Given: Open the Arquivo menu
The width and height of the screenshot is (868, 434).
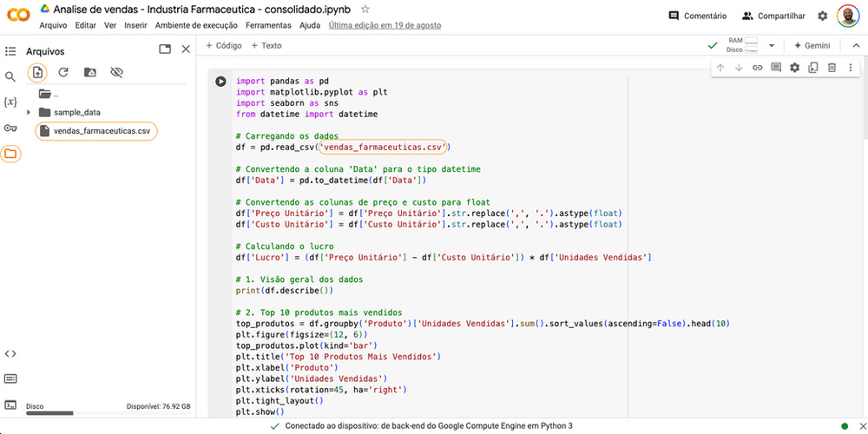Looking at the screenshot, I should [53, 25].
